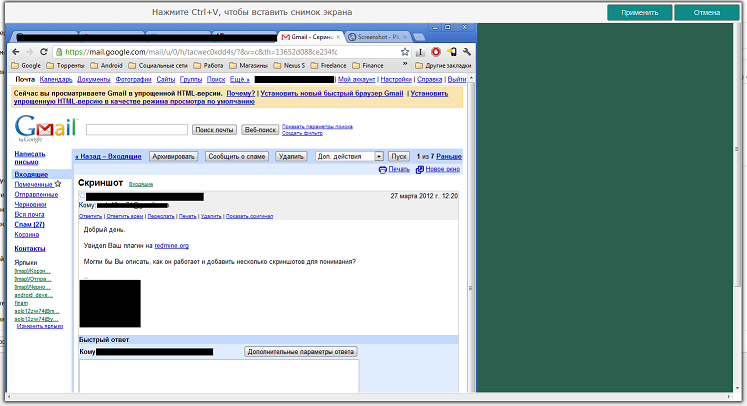Click the red Opera-like extension icon
This screenshot has height=406, width=747.
click(x=435, y=52)
